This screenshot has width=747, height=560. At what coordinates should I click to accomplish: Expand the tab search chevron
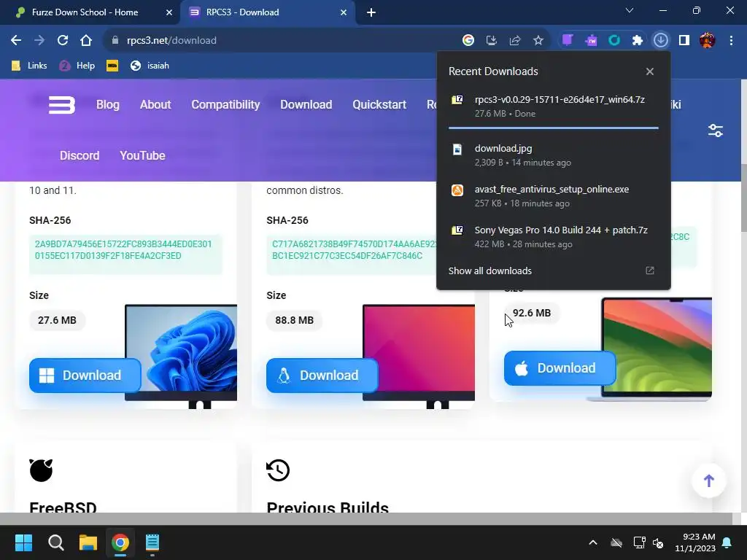[630, 10]
